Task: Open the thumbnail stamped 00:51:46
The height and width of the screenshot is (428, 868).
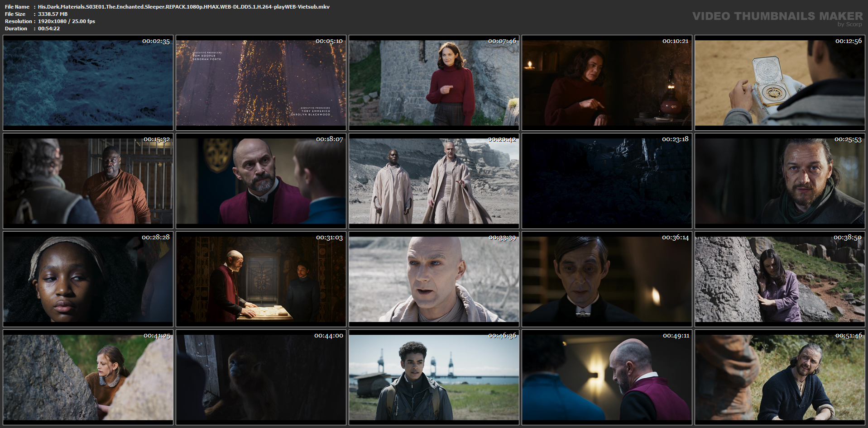Action: (780, 377)
